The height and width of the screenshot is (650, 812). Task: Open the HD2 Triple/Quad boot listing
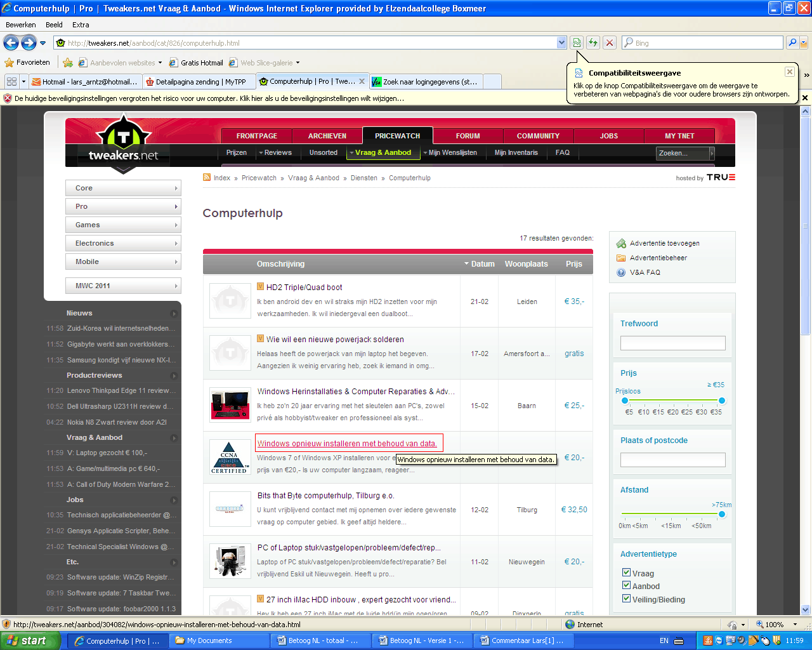tap(304, 287)
